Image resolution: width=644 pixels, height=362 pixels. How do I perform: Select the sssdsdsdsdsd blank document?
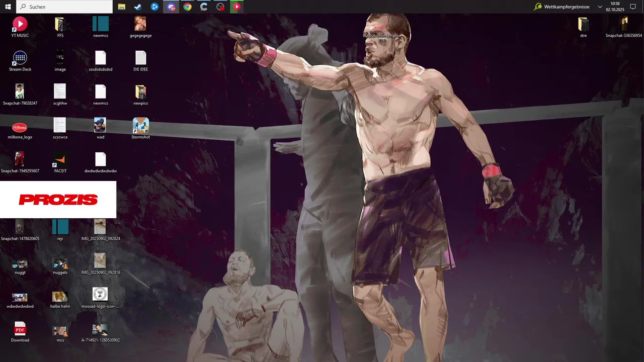point(101,61)
